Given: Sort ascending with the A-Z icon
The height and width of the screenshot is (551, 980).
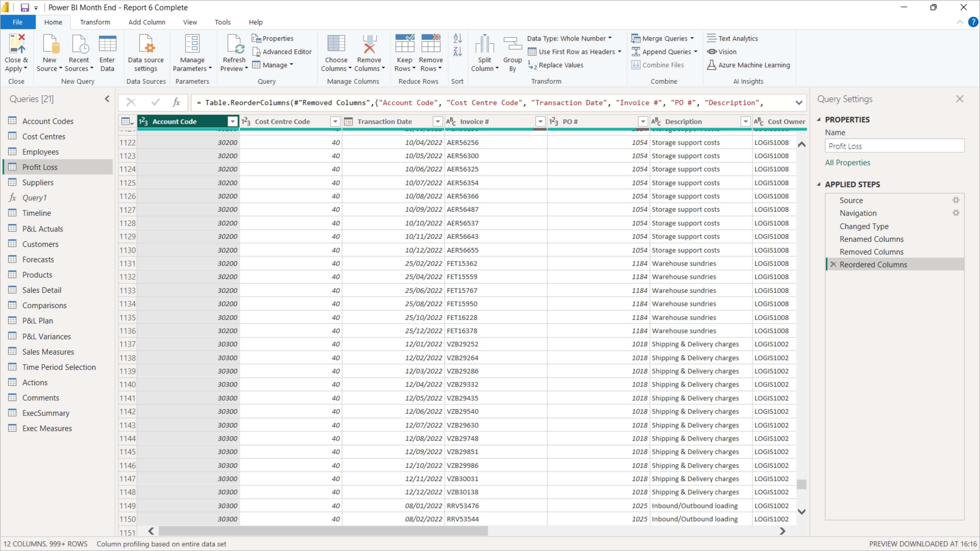Looking at the screenshot, I should click(457, 39).
